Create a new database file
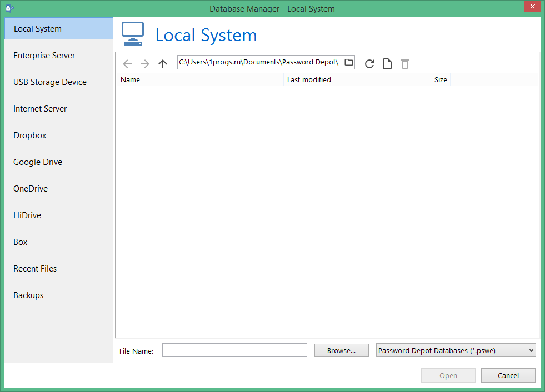 pyautogui.click(x=387, y=64)
